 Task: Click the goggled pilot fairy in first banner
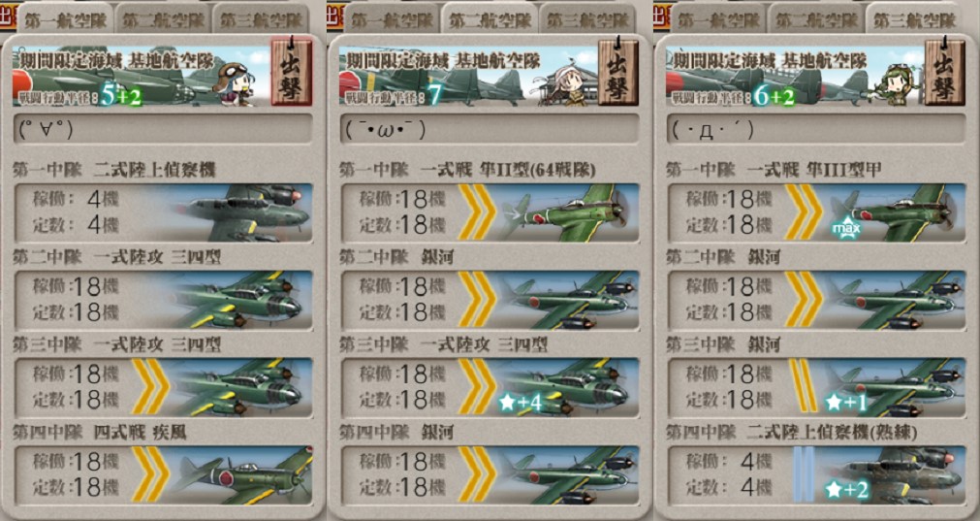point(233,81)
